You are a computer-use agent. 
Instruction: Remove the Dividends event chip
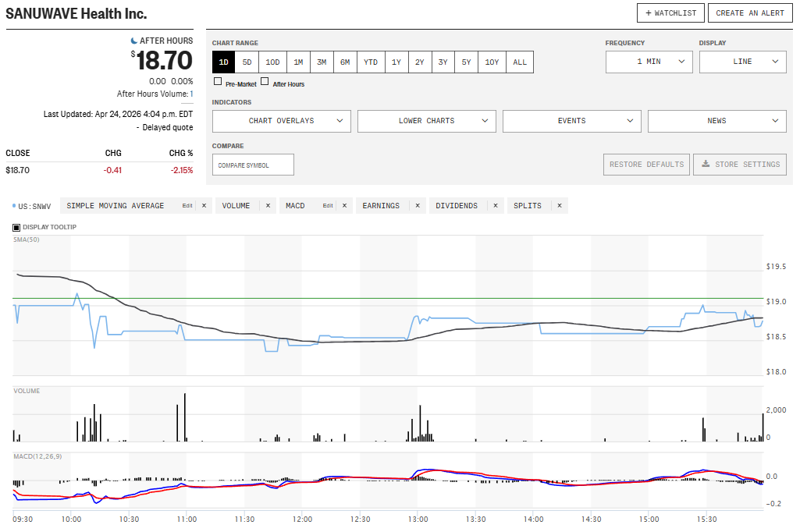point(495,206)
